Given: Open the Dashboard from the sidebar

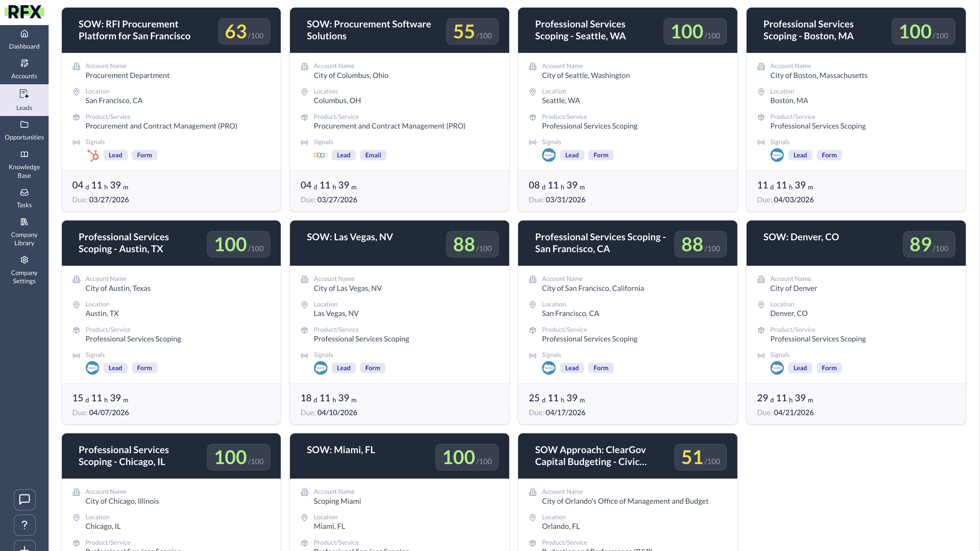Looking at the screenshot, I should 24,40.
